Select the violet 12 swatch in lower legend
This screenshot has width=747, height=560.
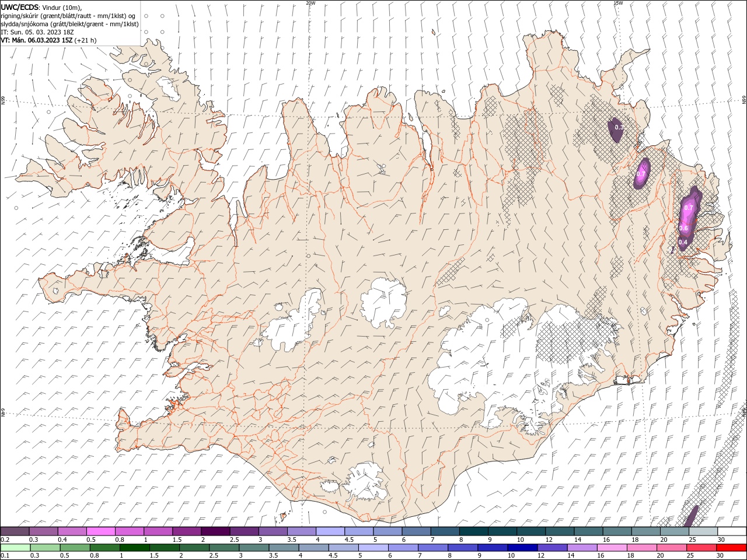pyautogui.click(x=551, y=547)
